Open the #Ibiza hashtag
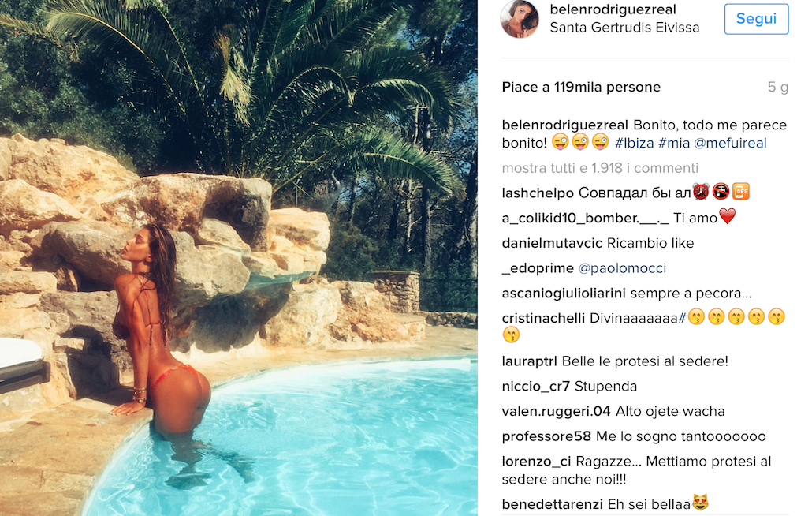 pos(635,143)
